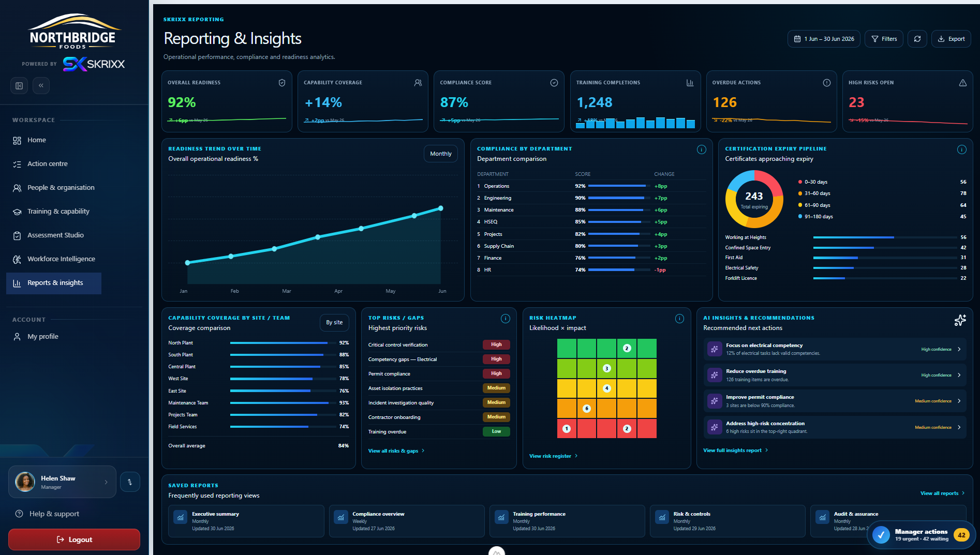The height and width of the screenshot is (555, 980).
Task: Follow View all reports link
Action: [x=943, y=493]
